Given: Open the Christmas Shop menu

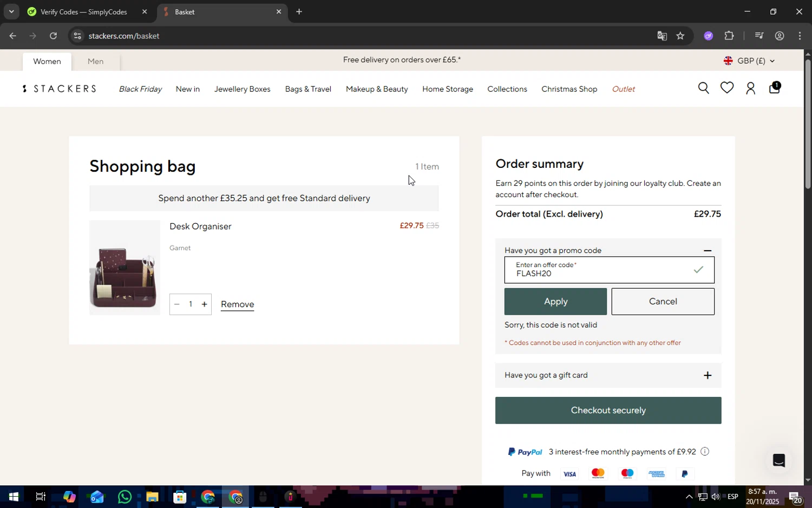Looking at the screenshot, I should pos(569,89).
